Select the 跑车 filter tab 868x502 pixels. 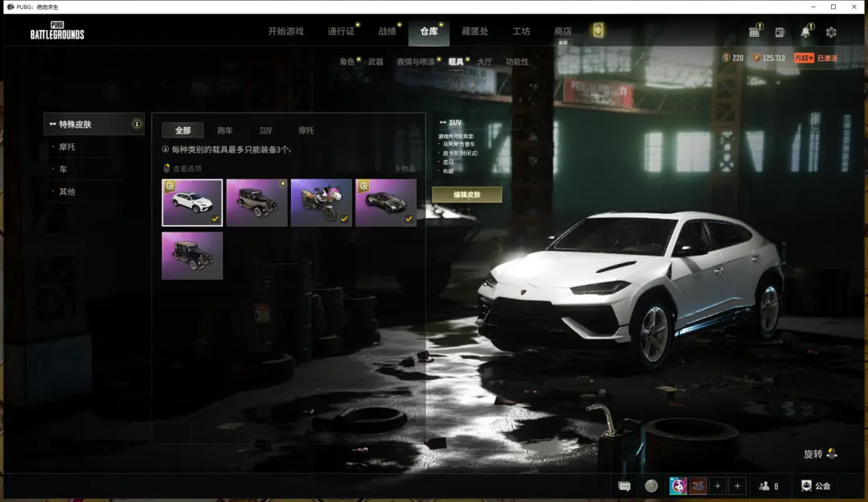[225, 130]
